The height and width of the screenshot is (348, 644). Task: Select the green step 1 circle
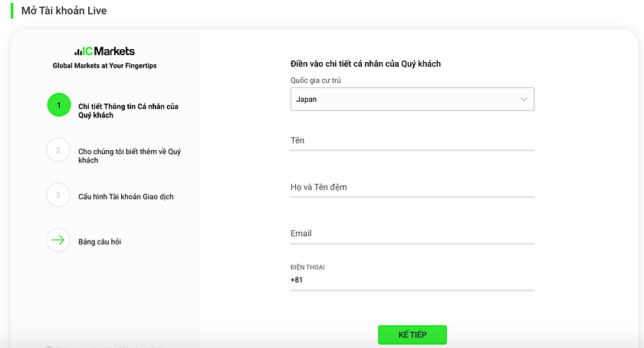[x=58, y=105]
